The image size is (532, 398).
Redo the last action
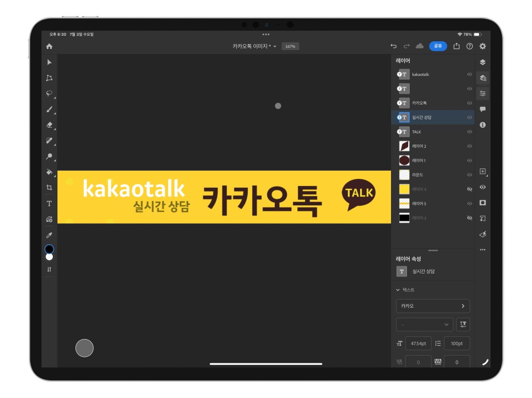(406, 46)
